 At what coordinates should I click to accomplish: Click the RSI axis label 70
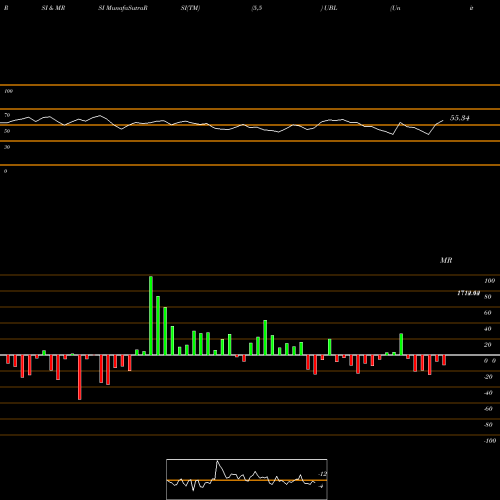point(7,115)
